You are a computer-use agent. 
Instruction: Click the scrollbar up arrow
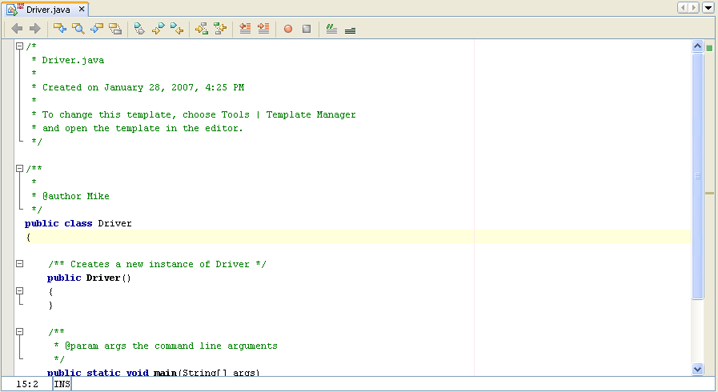[697, 46]
